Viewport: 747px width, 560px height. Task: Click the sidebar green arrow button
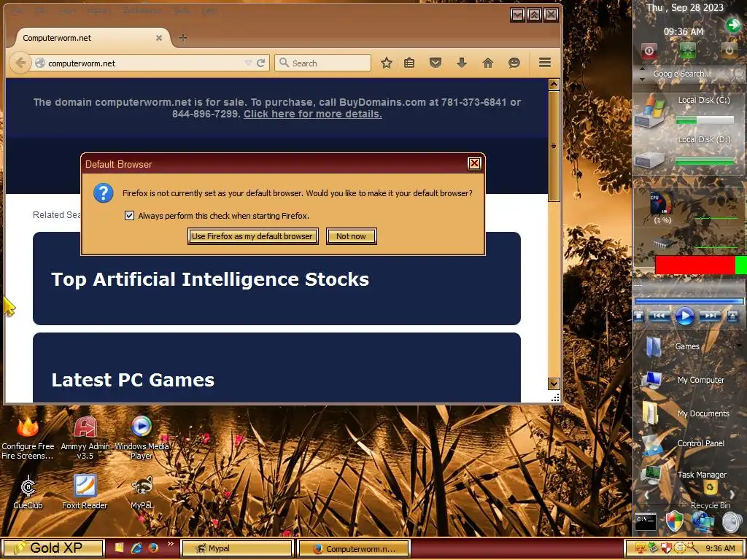[733, 25]
